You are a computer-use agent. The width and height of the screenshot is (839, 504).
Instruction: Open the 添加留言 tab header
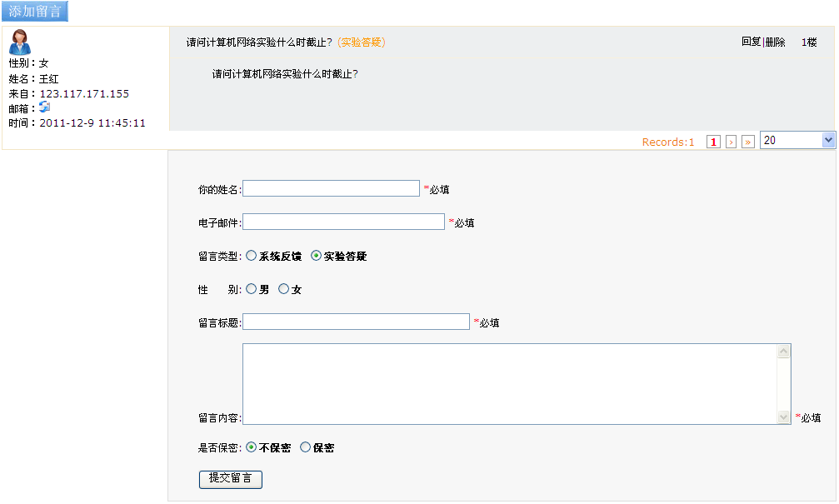pyautogui.click(x=35, y=12)
